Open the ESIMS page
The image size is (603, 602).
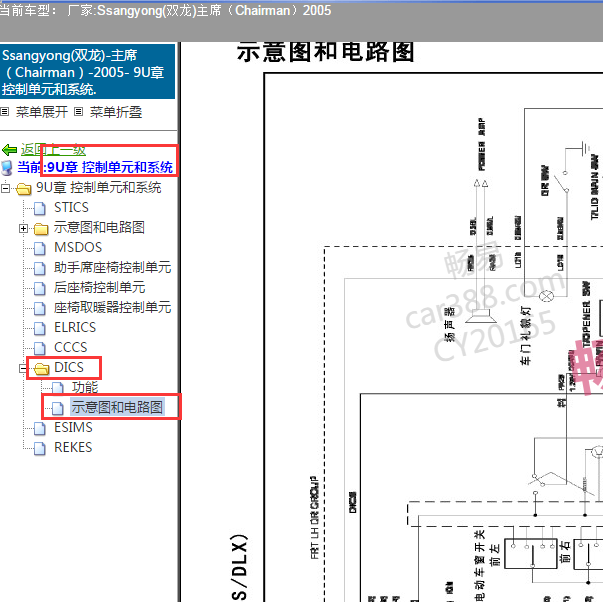(x=73, y=427)
